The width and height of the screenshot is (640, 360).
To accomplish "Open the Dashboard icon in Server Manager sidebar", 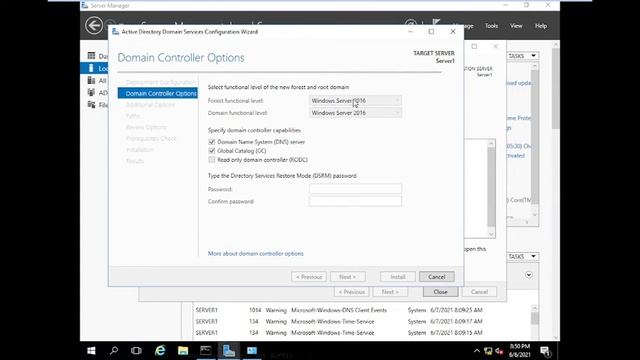I will pos(91,56).
